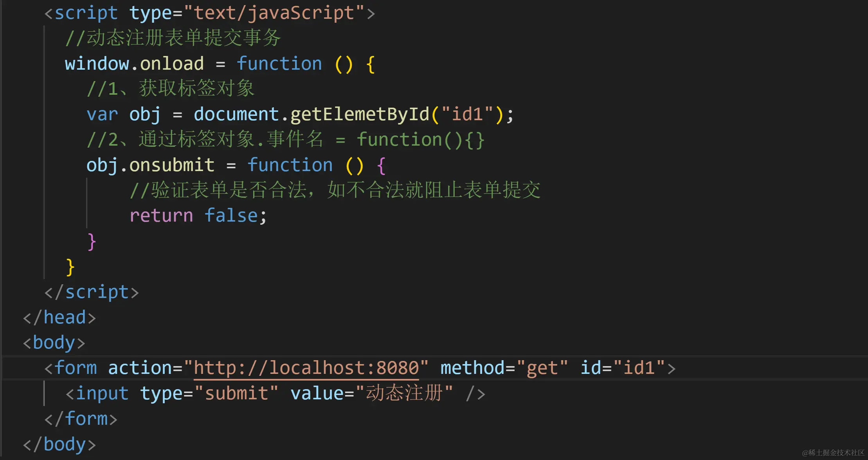Click the form id="id1" attribute value
Image resolution: width=868 pixels, height=460 pixels.
point(639,368)
